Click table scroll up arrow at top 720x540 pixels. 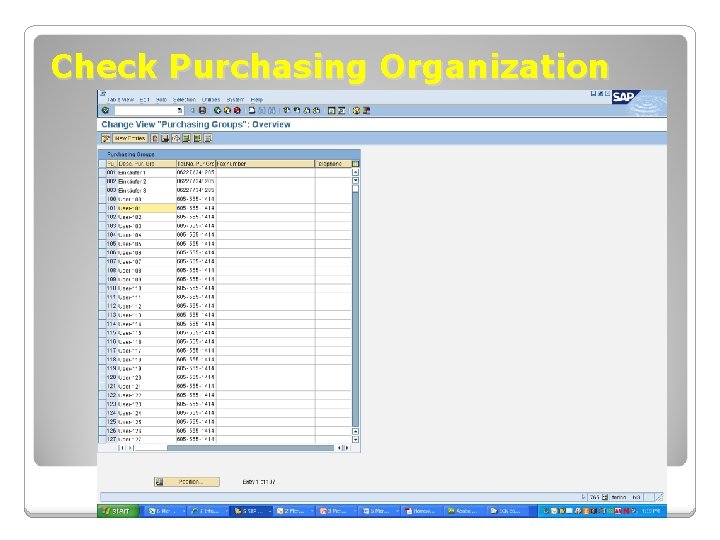355,172
